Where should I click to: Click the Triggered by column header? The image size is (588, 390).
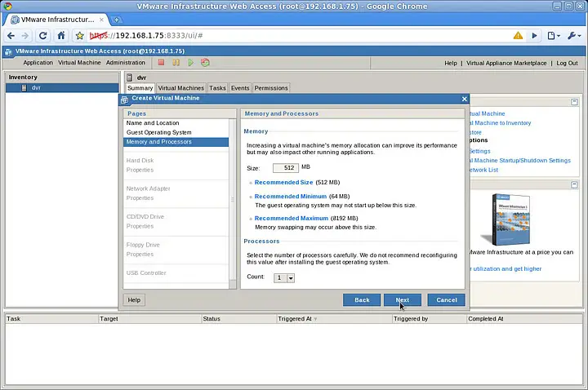429,319
